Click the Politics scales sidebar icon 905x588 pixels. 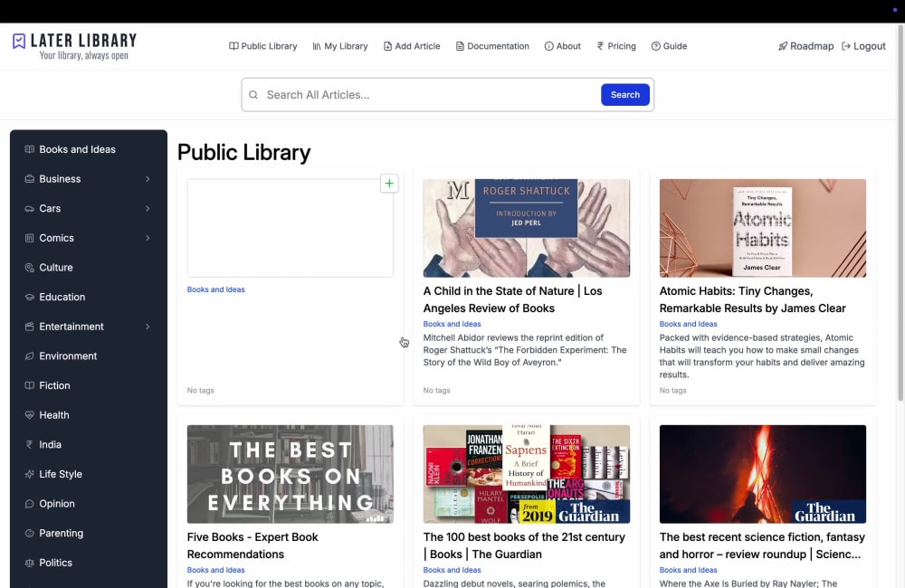coord(30,563)
